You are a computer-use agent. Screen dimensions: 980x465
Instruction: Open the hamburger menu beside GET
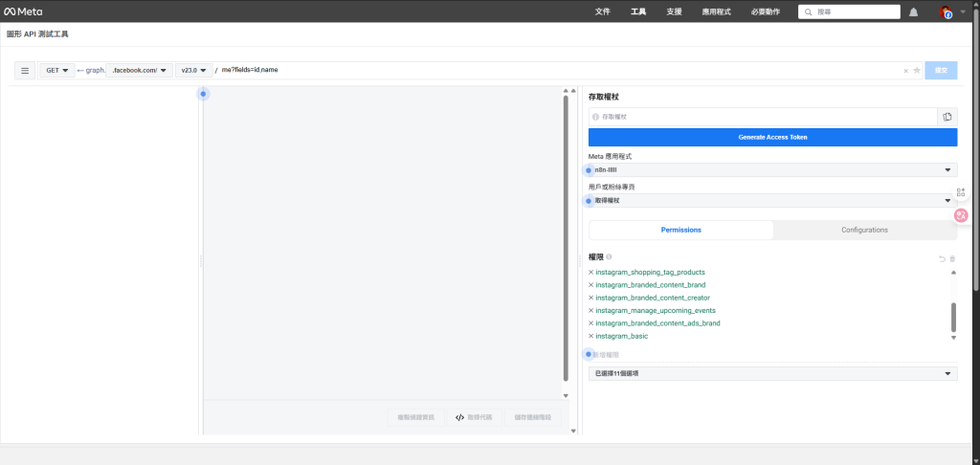tap(25, 71)
